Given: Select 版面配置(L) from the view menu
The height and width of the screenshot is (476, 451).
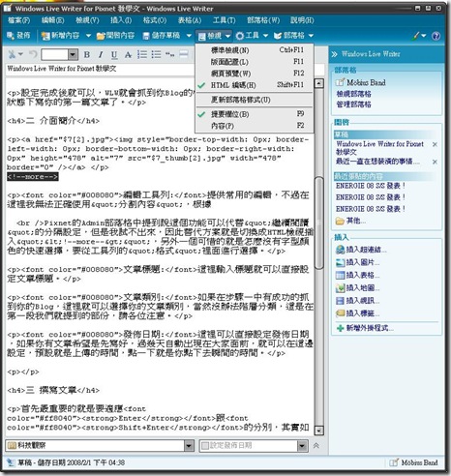Looking at the screenshot, I should point(255,62).
